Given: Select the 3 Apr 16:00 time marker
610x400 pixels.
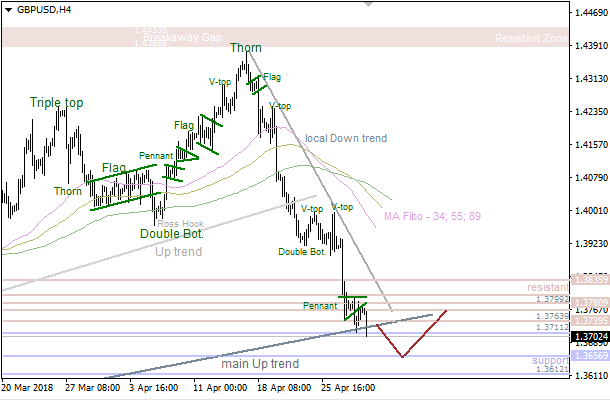Looking at the screenshot, I should point(152,387).
